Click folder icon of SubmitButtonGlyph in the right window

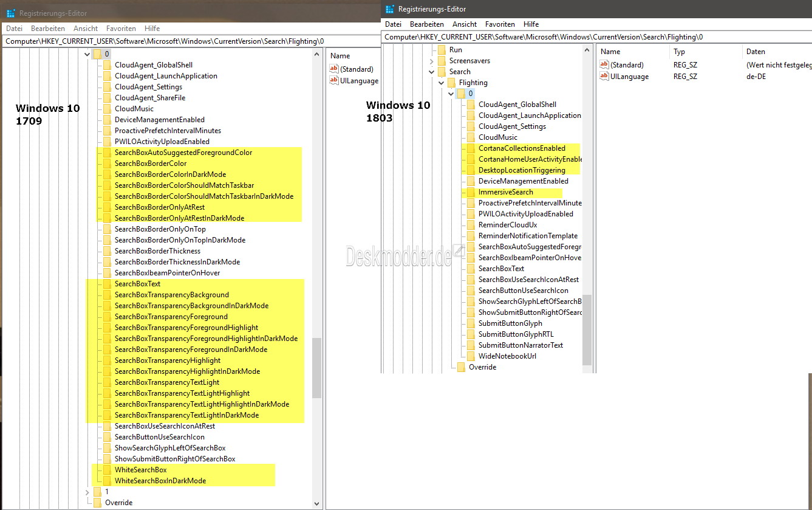471,323
